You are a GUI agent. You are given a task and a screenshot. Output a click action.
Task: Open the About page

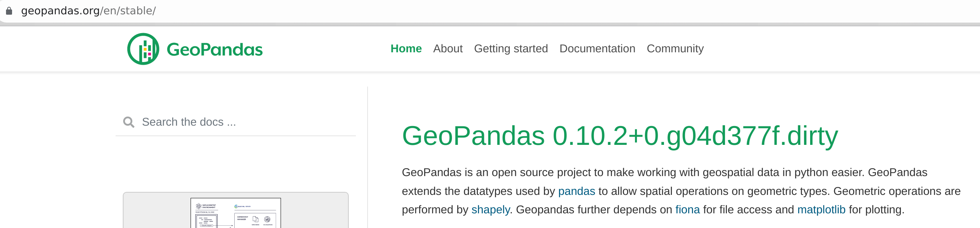click(448, 49)
